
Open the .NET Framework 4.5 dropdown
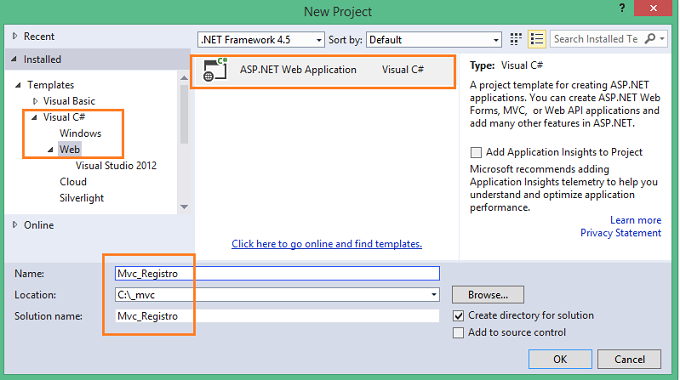pos(261,39)
